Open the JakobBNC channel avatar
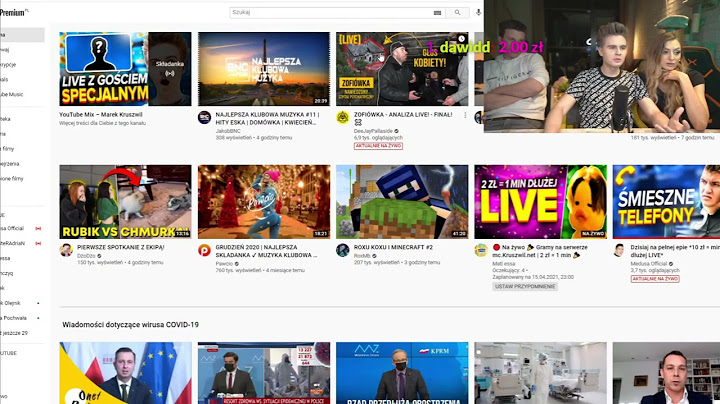The height and width of the screenshot is (404, 720). [204, 118]
